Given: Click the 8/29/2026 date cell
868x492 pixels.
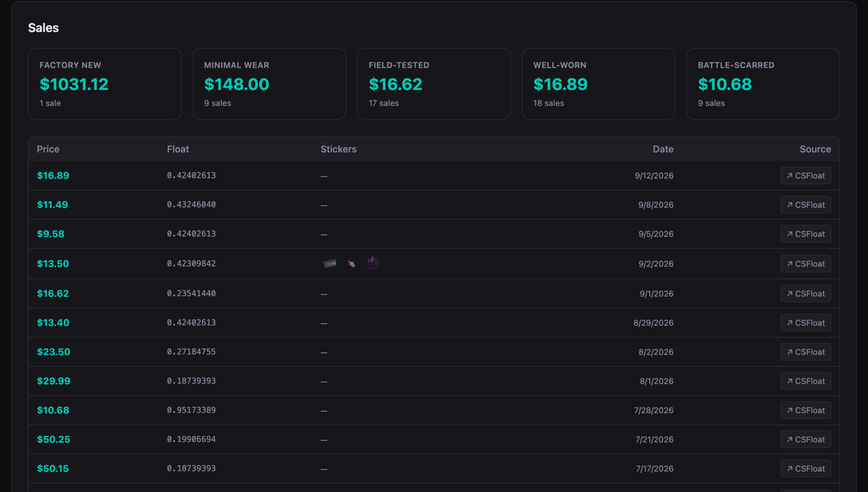Looking at the screenshot, I should pyautogui.click(x=654, y=323).
